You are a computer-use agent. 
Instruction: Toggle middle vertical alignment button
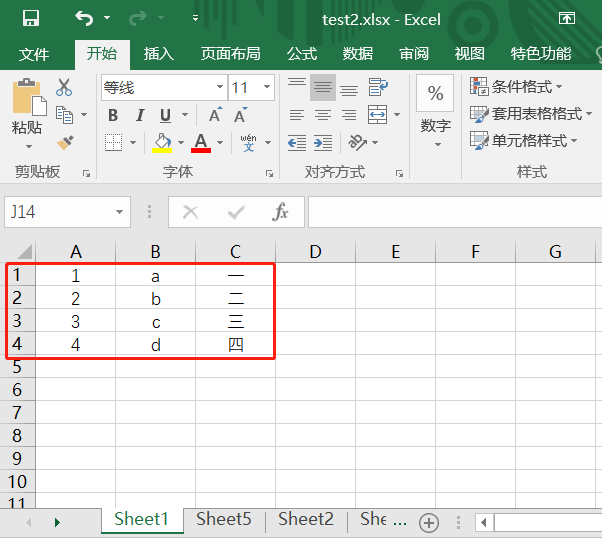pos(322,88)
